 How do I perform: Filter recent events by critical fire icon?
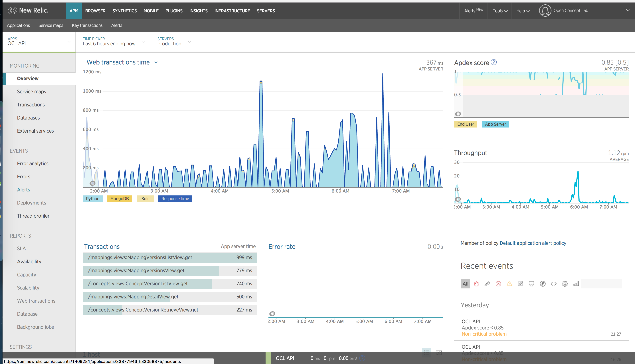click(x=476, y=284)
